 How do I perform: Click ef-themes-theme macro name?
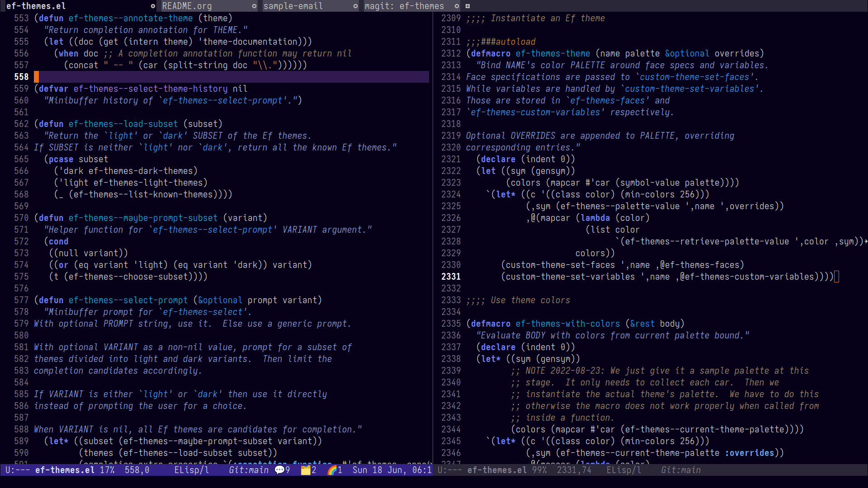(x=553, y=53)
